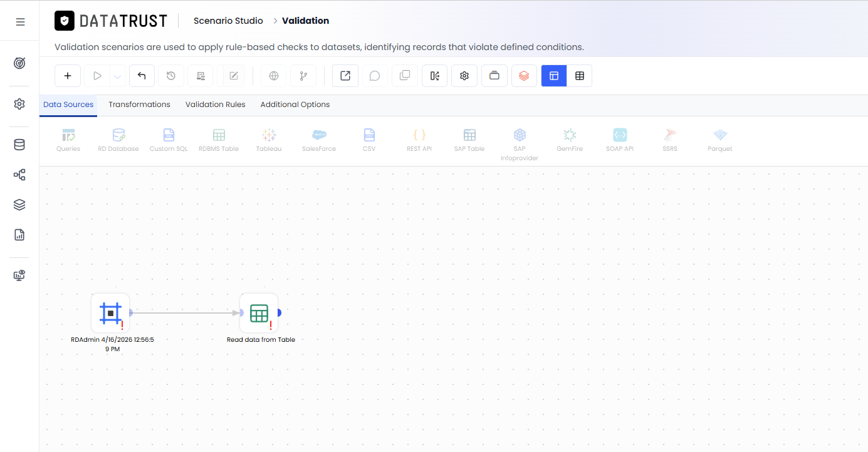Open the hamburger menu
The width and height of the screenshot is (868, 452).
[20, 22]
